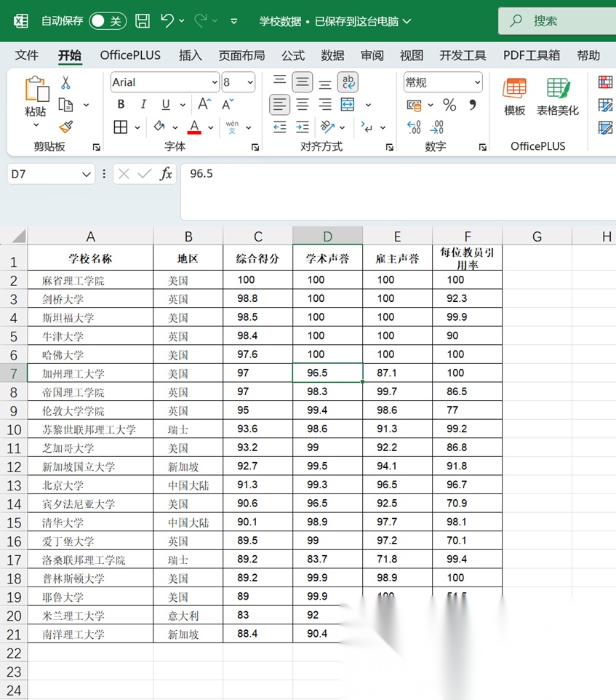Click the workbook title 学校数据 dropdown
This screenshot has width=616, height=700.
[x=335, y=21]
